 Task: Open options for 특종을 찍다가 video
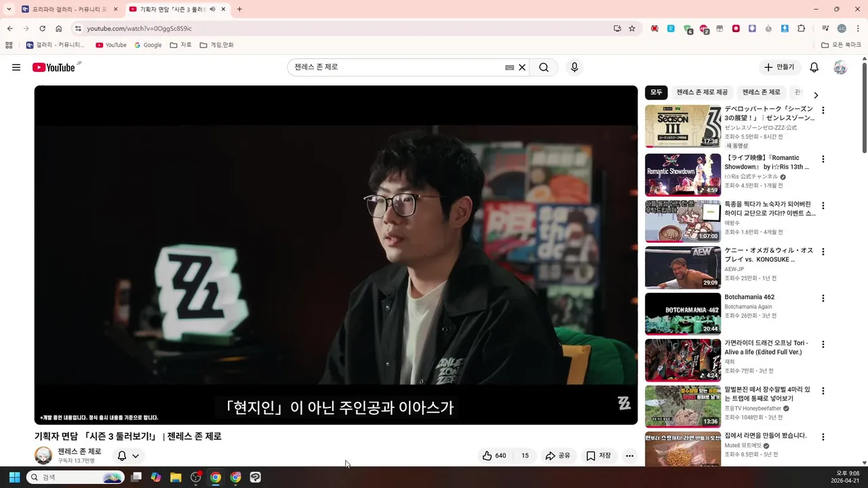pos(823,205)
